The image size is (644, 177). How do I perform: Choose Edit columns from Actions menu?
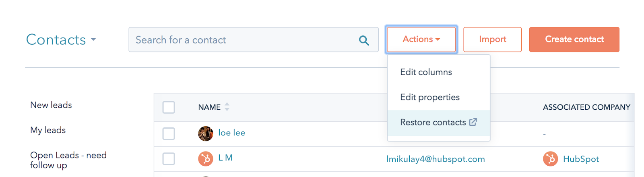point(426,72)
